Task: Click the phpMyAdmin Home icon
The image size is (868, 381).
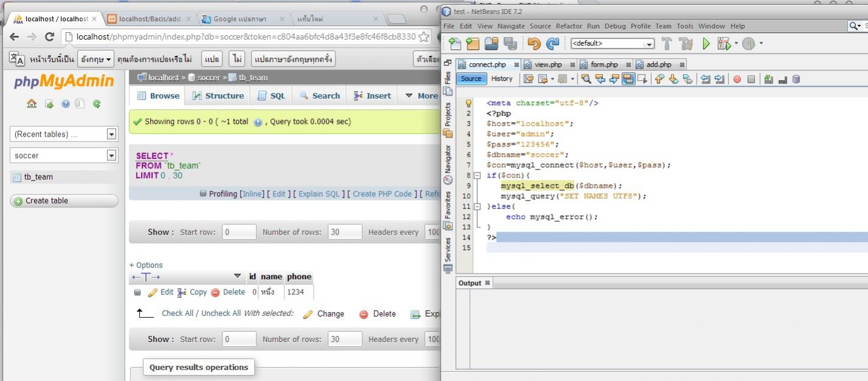Action: click(32, 104)
